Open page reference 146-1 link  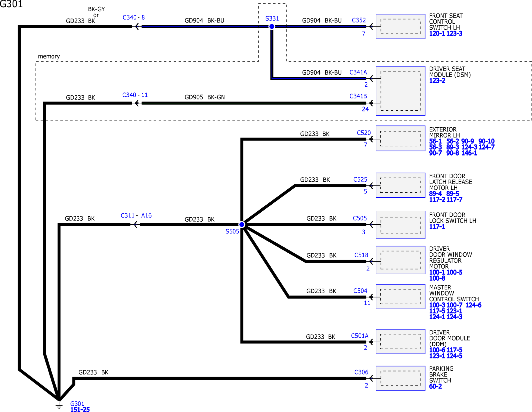469,153
